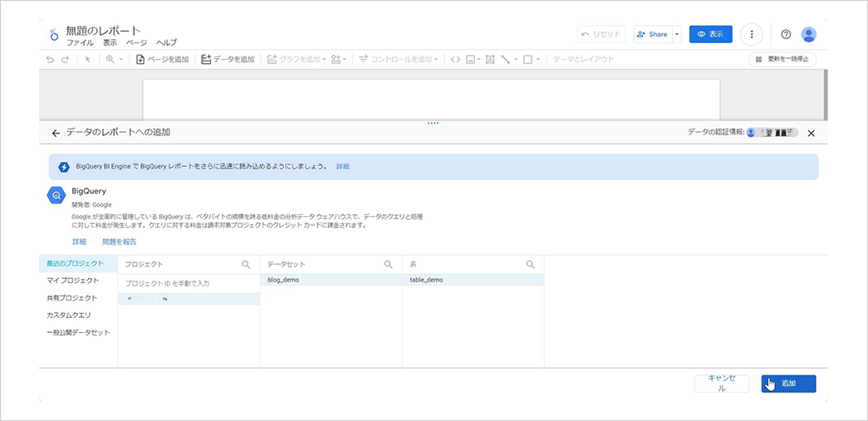
Task: Click search icon in 表 column
Action: coord(530,264)
